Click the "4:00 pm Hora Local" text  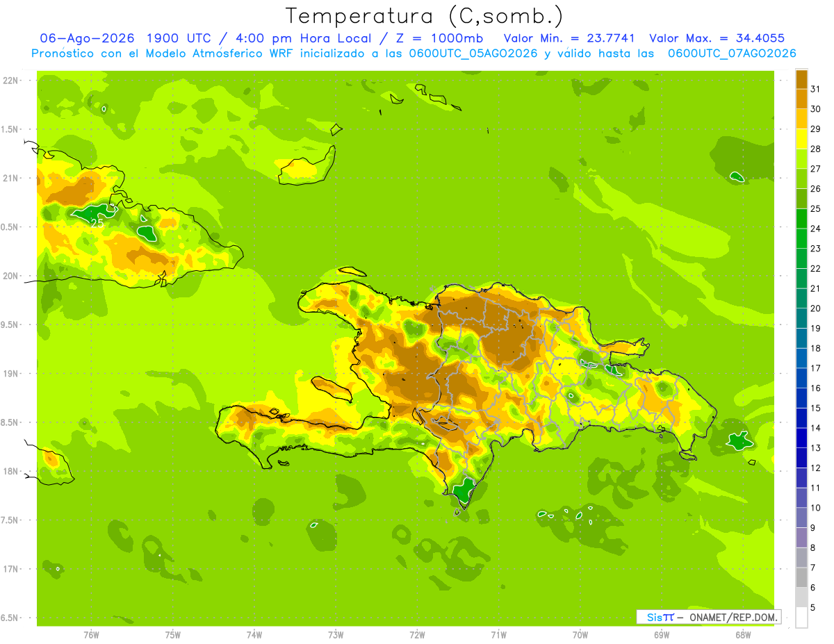(x=304, y=38)
